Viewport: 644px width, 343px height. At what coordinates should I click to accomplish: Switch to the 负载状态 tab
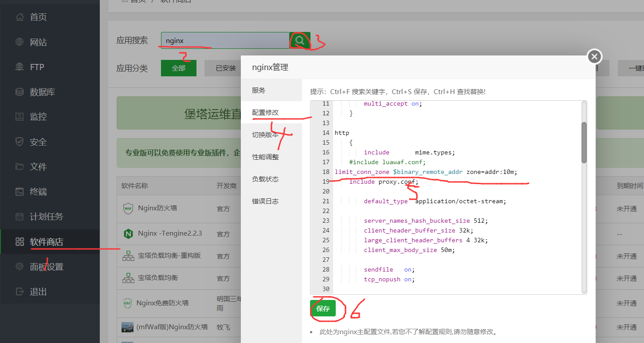tap(271, 179)
